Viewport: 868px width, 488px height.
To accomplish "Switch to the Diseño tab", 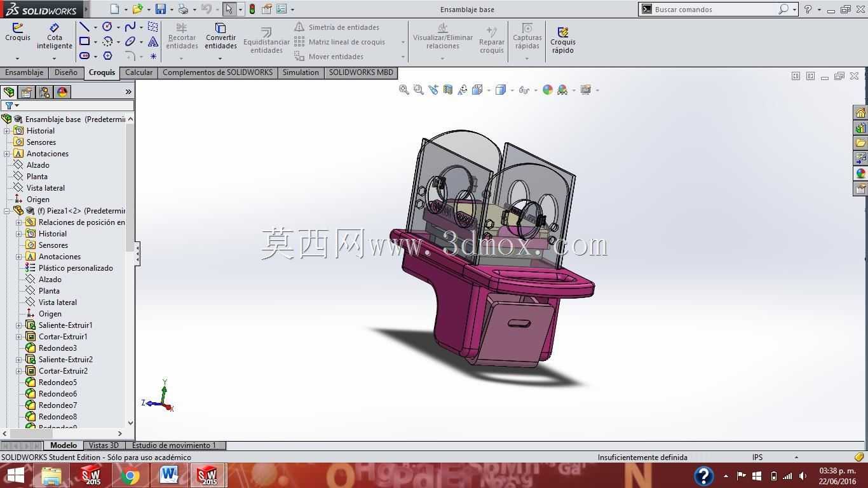I will click(66, 72).
